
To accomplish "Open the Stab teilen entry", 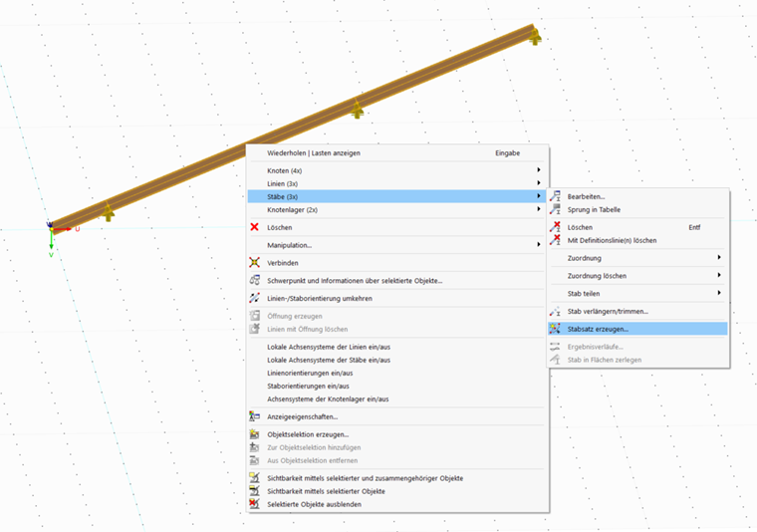I will (x=637, y=294).
